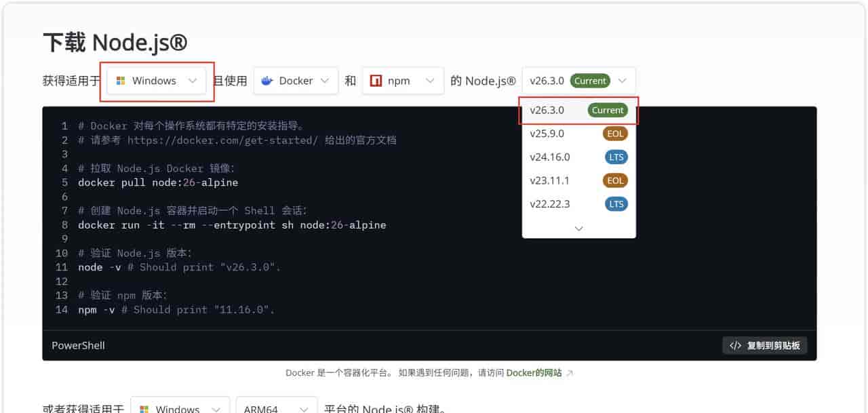Click the Docker whale icon
Viewport: 868px width, 413px height.
pyautogui.click(x=267, y=81)
